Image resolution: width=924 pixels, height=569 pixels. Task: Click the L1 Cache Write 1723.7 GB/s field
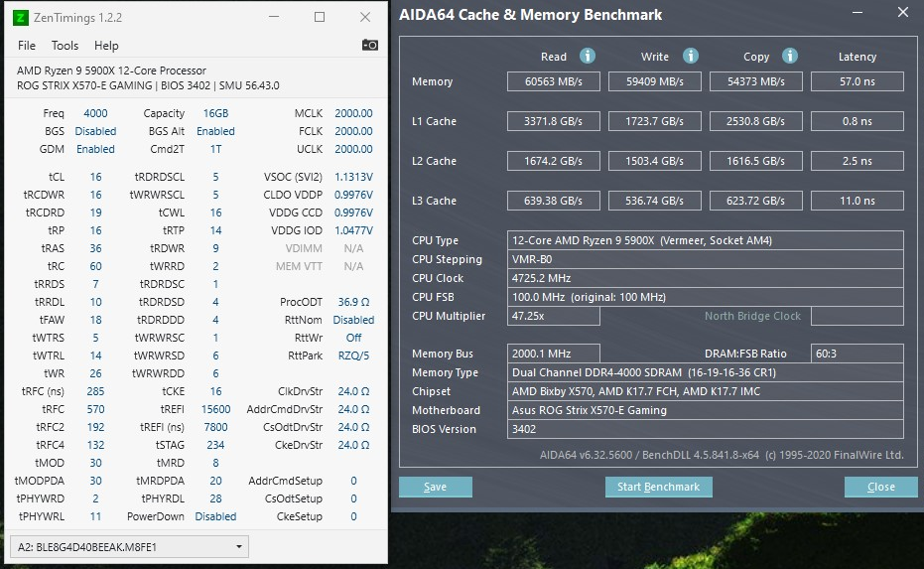click(x=655, y=121)
